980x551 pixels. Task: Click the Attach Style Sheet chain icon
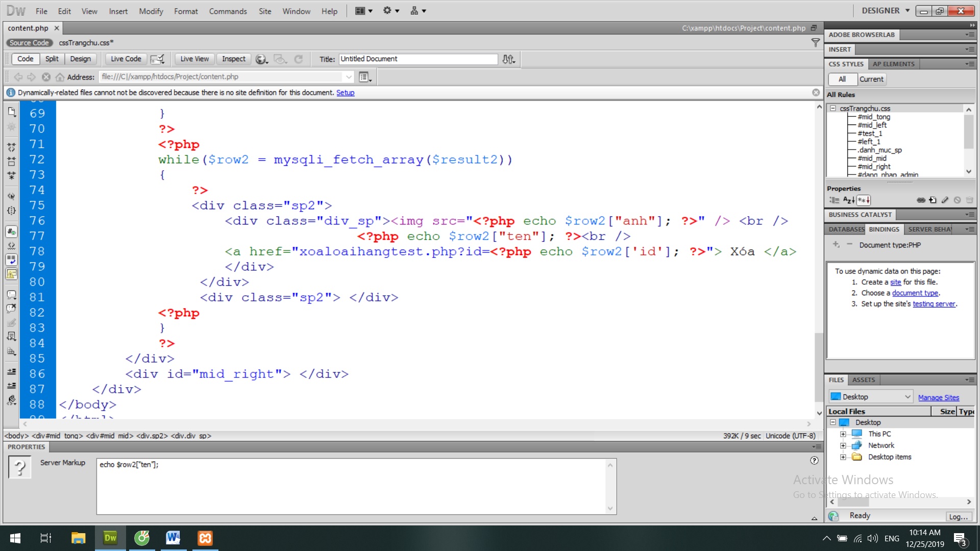pyautogui.click(x=921, y=200)
